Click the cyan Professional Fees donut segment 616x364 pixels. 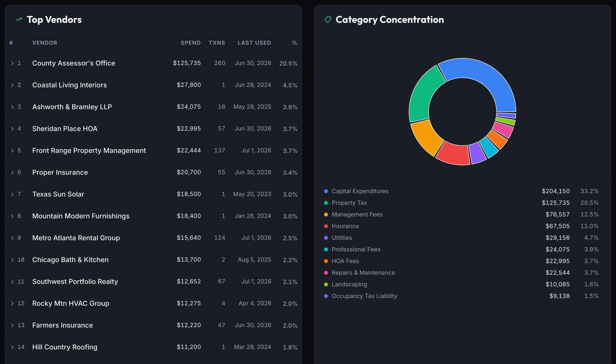click(489, 147)
